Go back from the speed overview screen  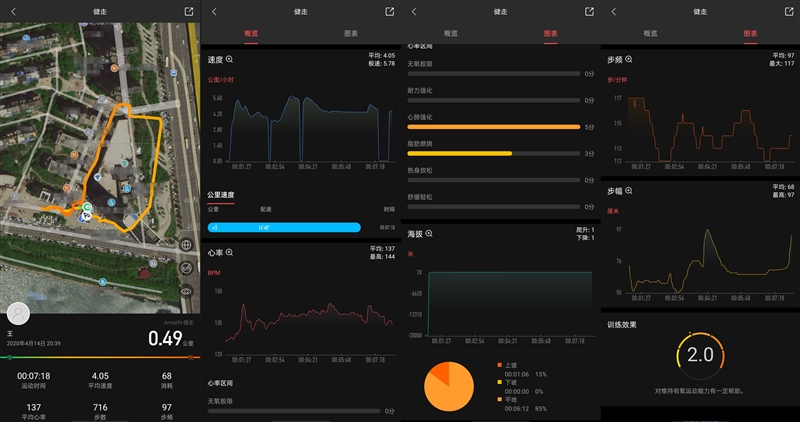pyautogui.click(x=214, y=11)
